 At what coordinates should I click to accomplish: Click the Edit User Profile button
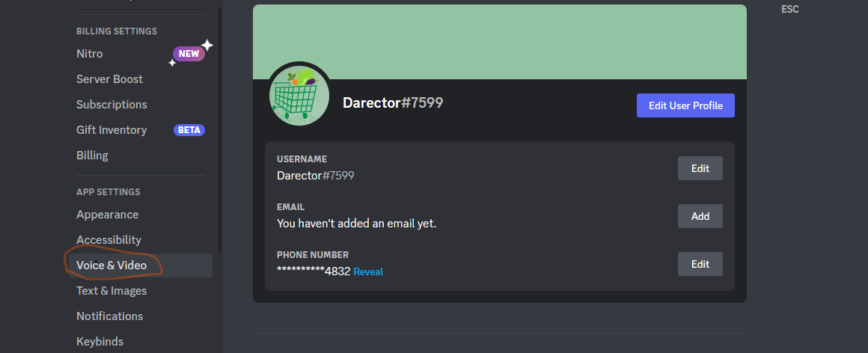click(x=685, y=105)
